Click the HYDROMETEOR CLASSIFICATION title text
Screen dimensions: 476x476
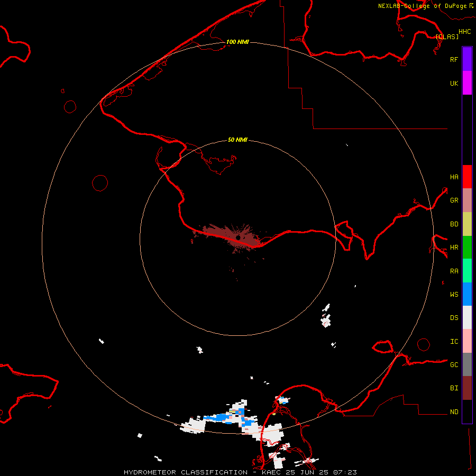tap(186, 472)
